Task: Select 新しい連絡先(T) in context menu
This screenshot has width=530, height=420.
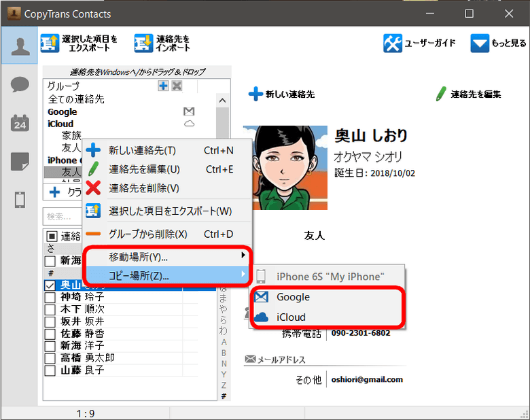Action: pos(168,150)
